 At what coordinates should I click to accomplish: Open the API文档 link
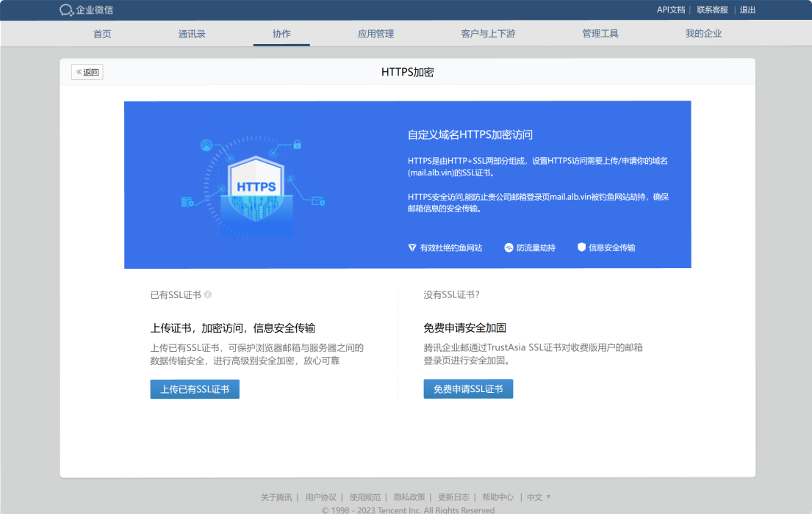[x=671, y=10]
